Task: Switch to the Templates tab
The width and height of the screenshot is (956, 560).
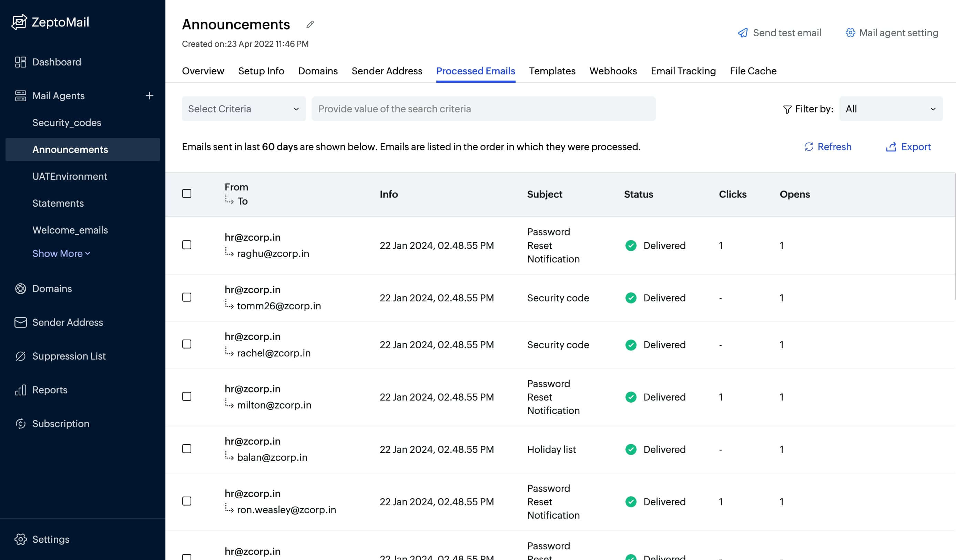Action: pos(552,71)
